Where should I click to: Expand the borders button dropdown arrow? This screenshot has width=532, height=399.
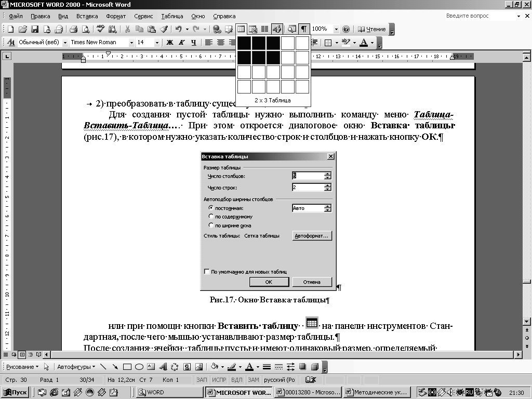(x=337, y=43)
